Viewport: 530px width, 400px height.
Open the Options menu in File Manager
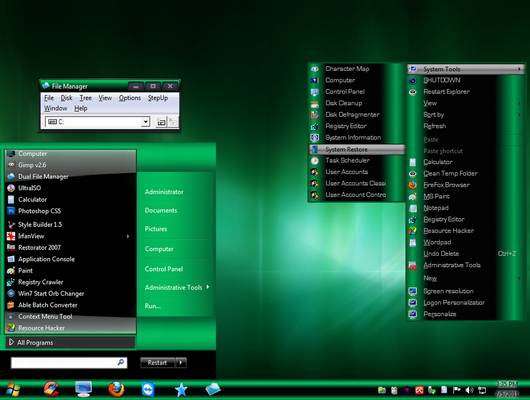coord(130,98)
